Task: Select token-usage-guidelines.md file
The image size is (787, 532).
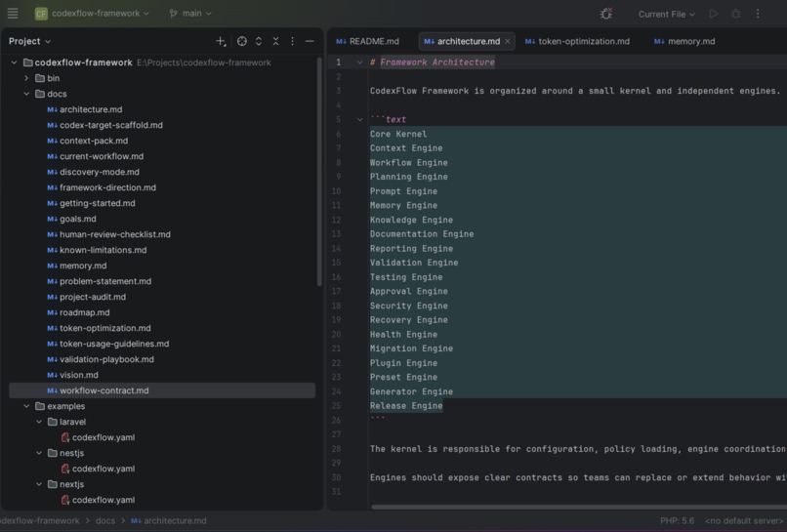Action: coord(108,344)
